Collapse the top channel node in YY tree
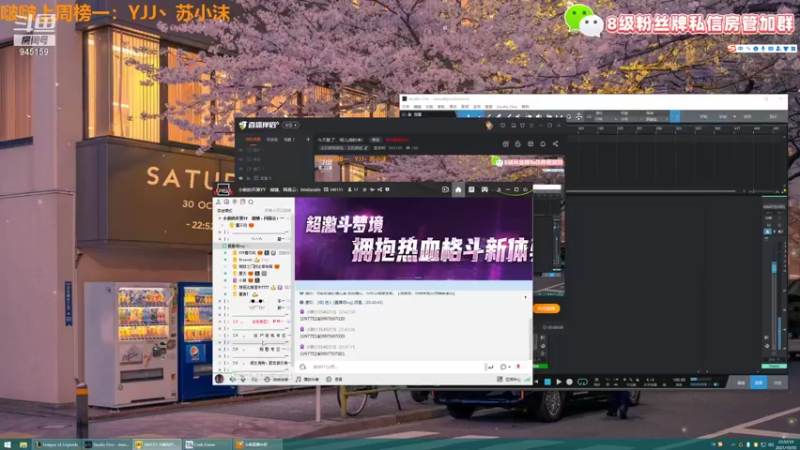Image resolution: width=800 pixels, height=450 pixels. [x=220, y=218]
